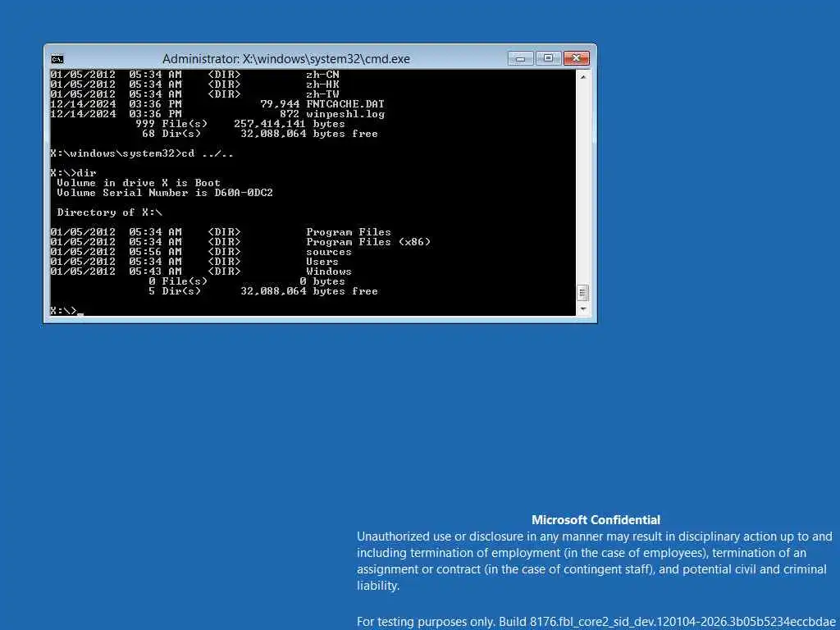840x630 pixels.
Task: Minimize the cmd.exe window
Action: (x=520, y=58)
